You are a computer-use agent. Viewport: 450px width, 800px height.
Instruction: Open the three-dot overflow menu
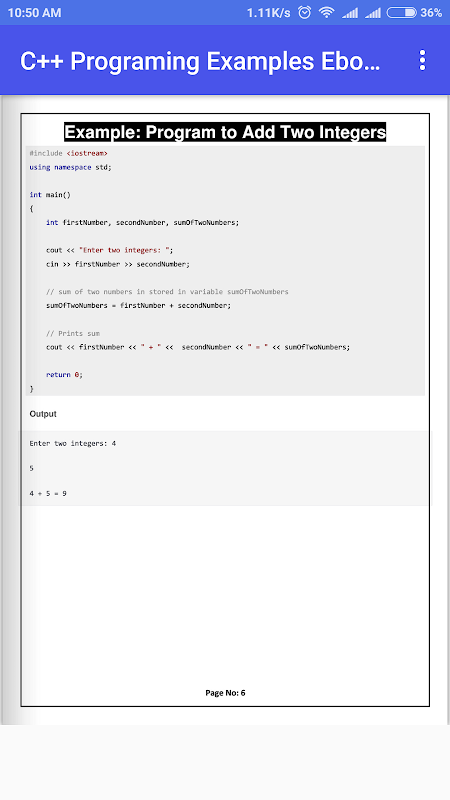tap(422, 60)
